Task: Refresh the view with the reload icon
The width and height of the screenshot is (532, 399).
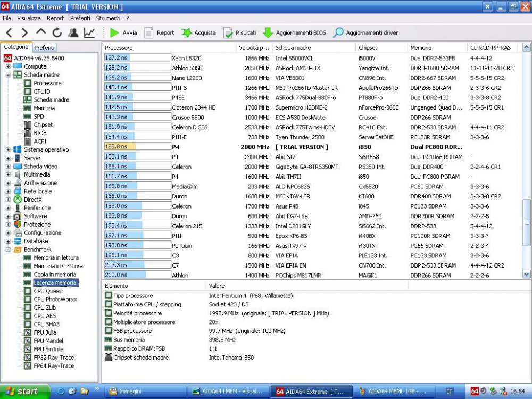Action: (x=57, y=32)
